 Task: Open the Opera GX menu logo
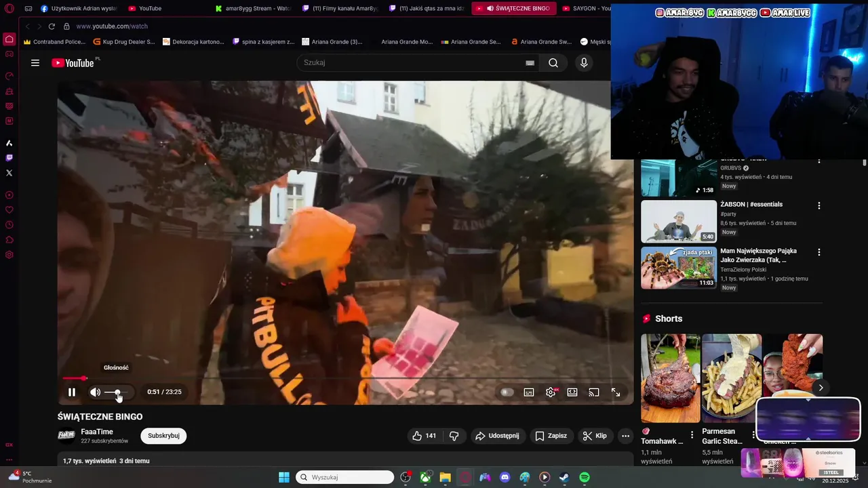[9, 9]
